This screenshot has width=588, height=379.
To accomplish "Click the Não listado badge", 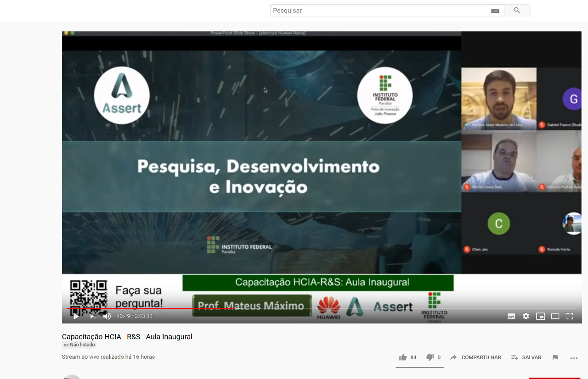I will click(x=79, y=345).
